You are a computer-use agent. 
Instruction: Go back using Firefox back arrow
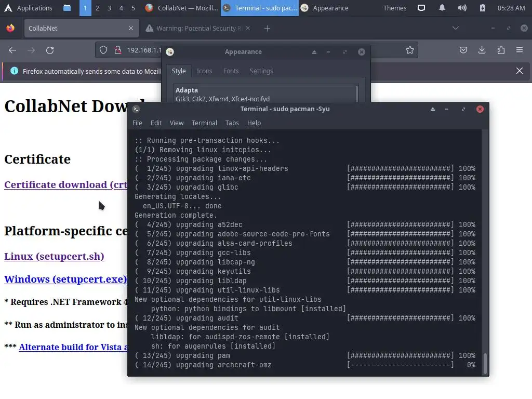point(12,50)
